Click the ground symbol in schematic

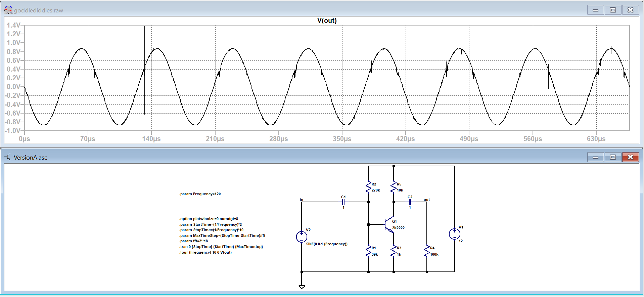coord(302,287)
